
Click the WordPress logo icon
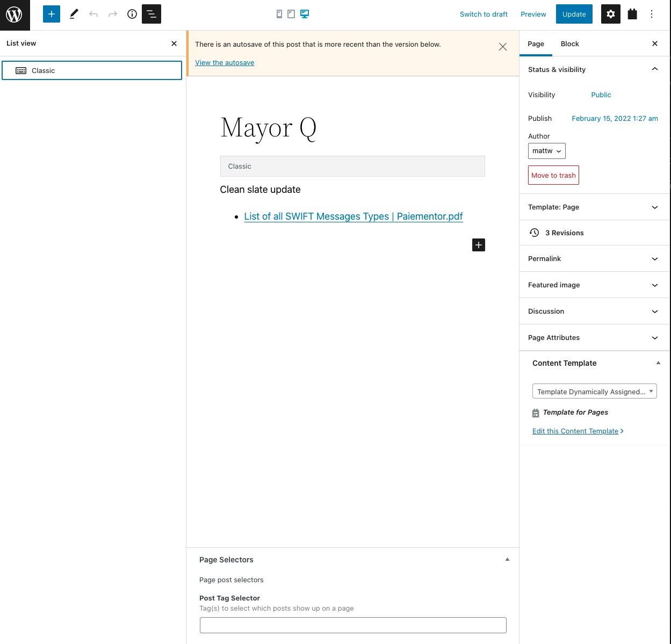15,15
